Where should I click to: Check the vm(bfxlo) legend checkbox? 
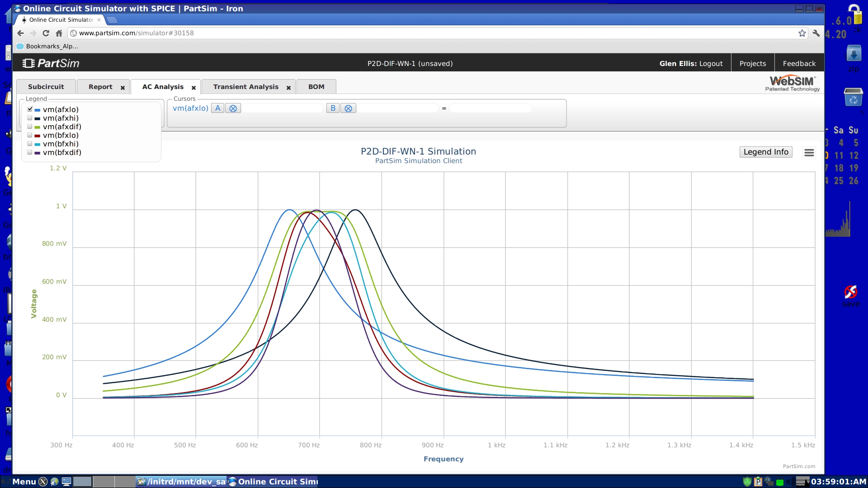30,135
